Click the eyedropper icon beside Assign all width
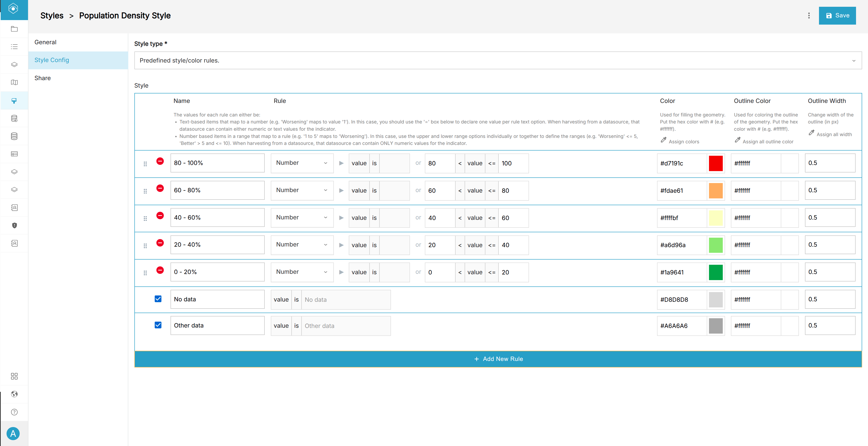 coord(811,133)
